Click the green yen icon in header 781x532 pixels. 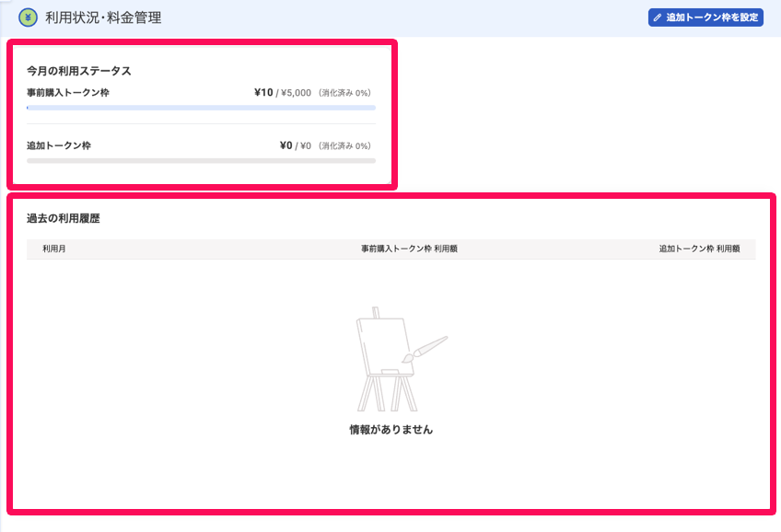point(28,17)
